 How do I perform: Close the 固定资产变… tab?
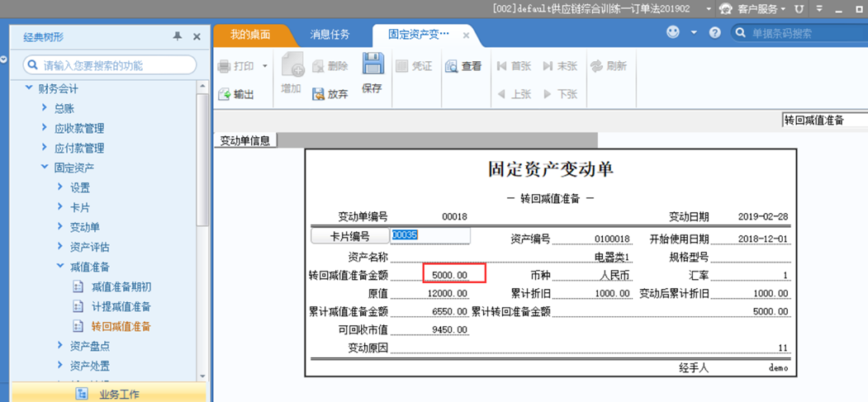point(466,35)
